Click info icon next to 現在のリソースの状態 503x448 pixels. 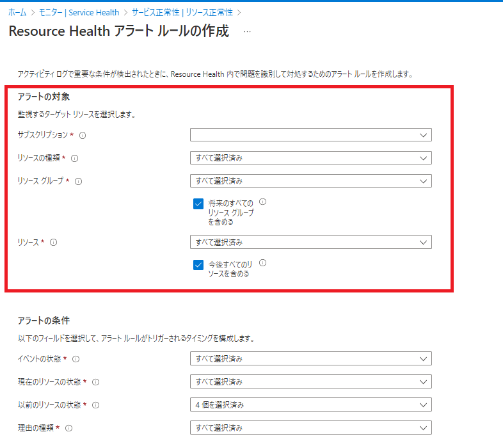95,382
